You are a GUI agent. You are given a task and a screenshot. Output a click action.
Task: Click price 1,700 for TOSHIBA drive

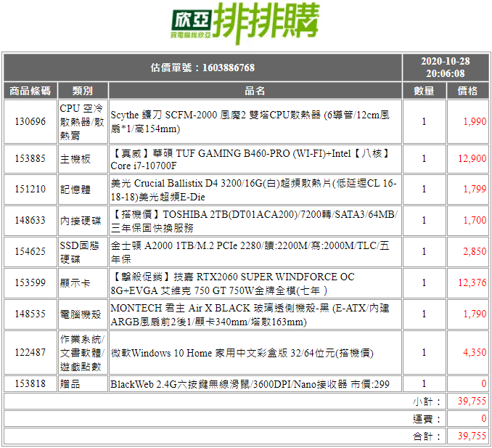(475, 221)
